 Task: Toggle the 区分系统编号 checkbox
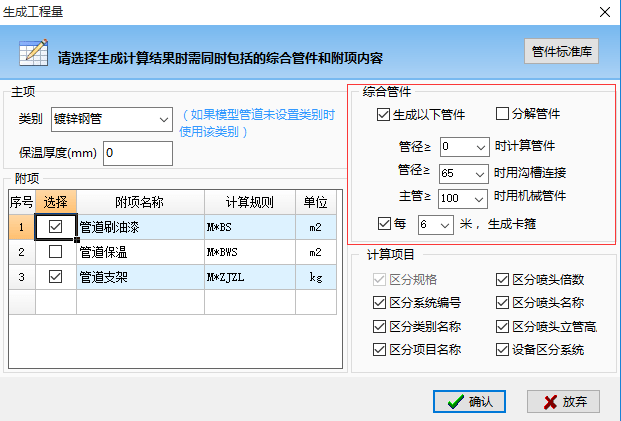(x=378, y=303)
